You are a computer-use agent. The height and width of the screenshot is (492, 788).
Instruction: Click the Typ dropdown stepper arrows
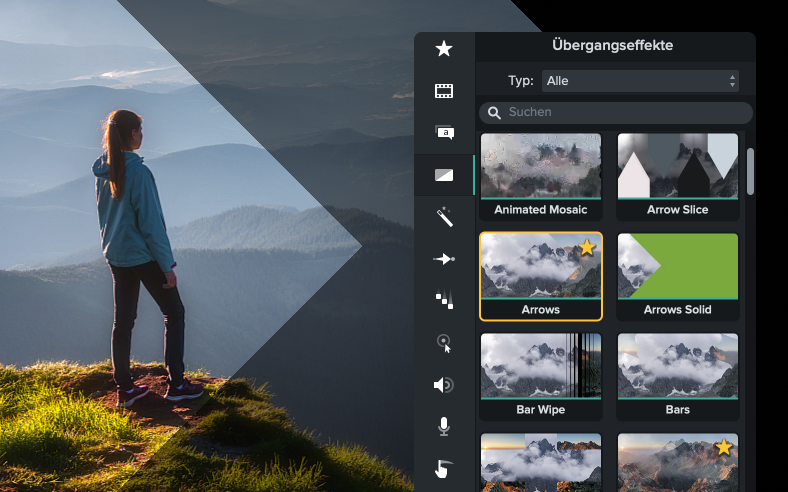(x=732, y=81)
